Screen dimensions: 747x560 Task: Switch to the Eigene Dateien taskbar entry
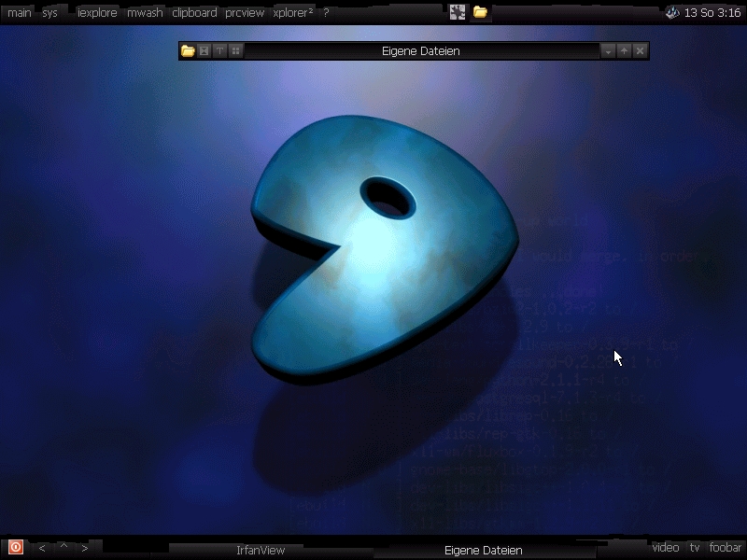coord(483,551)
